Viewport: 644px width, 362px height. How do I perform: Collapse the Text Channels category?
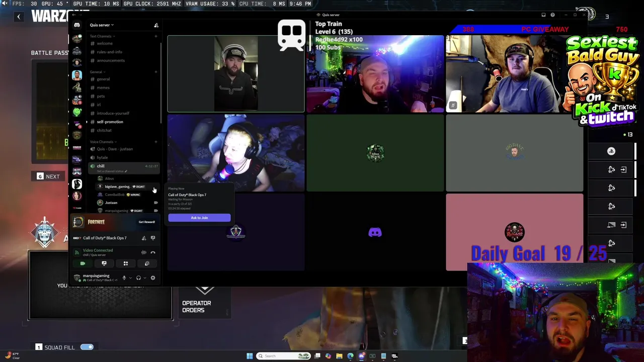pos(102,36)
